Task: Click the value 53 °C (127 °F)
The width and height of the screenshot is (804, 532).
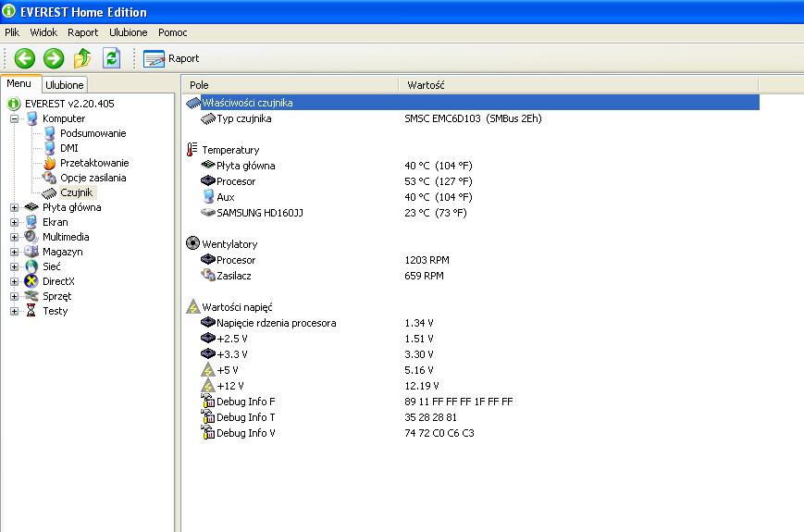Action: (x=439, y=181)
